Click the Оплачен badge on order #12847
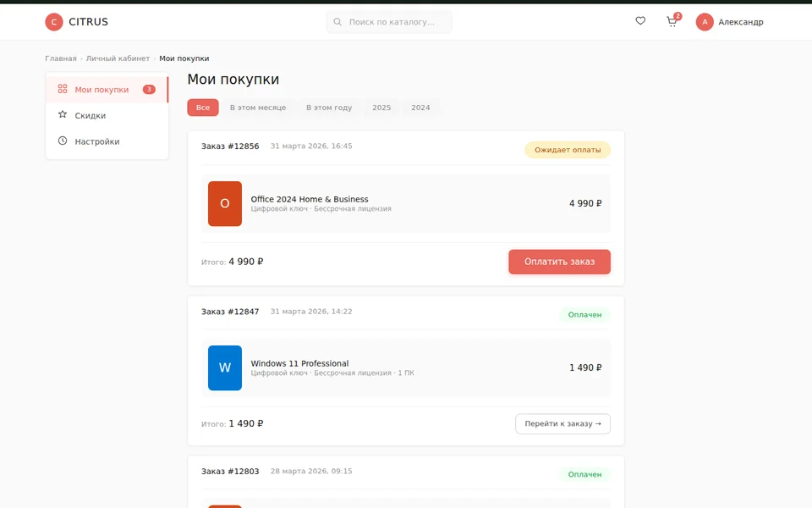 coord(584,315)
